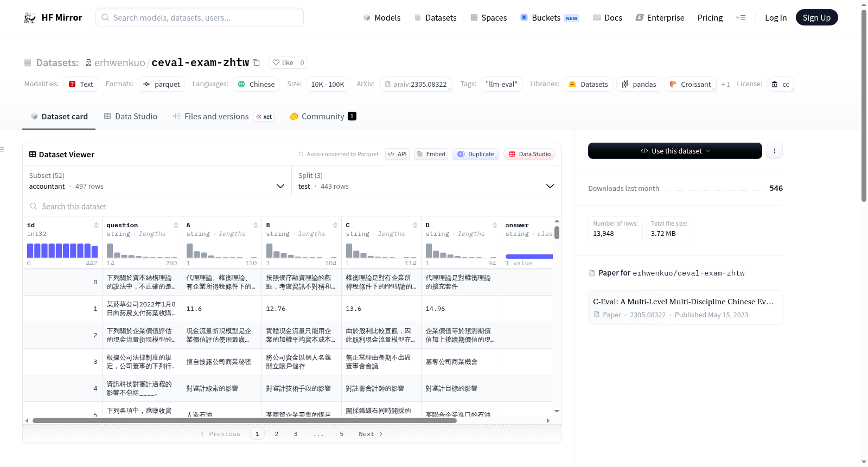Switch to Files and versions tab
The width and height of the screenshot is (868, 467).
point(223,117)
